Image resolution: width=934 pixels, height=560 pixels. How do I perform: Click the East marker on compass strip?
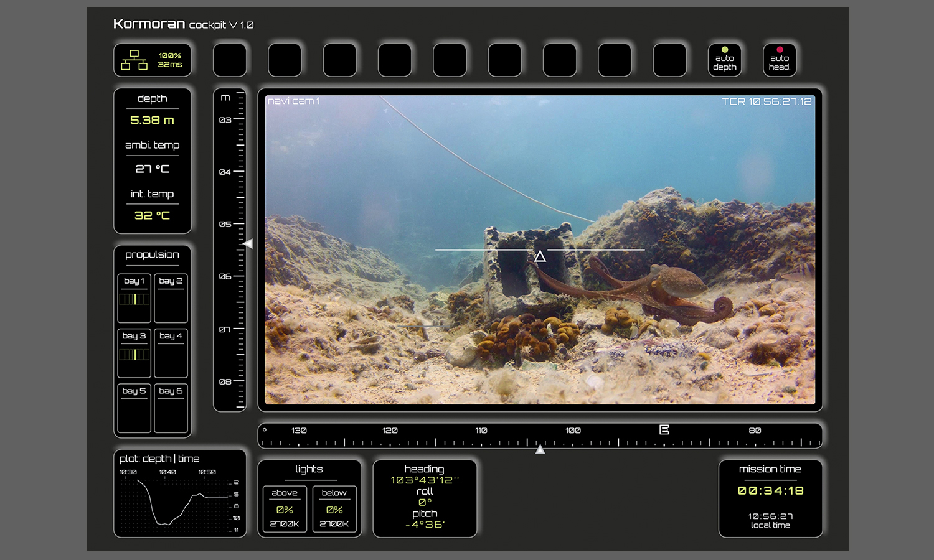point(664,430)
